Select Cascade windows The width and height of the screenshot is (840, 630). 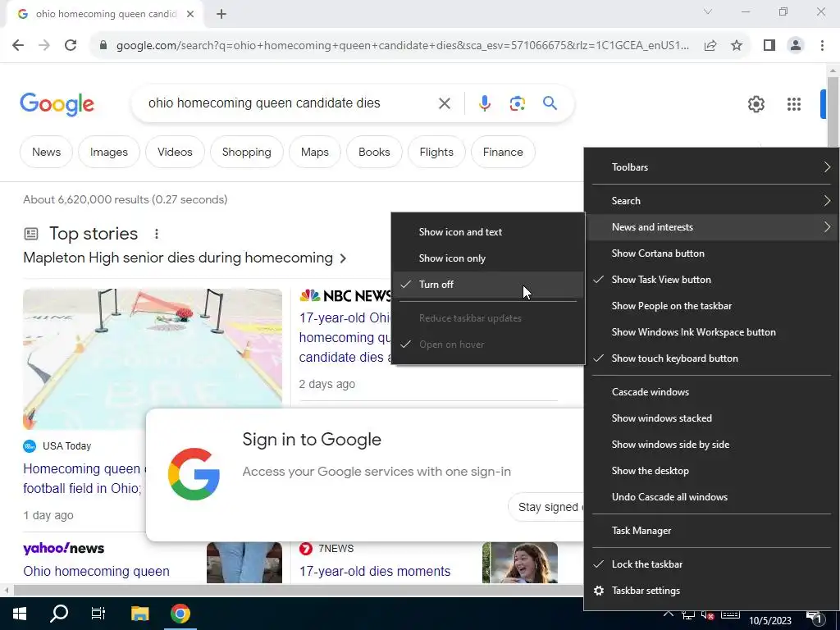[x=710, y=392]
